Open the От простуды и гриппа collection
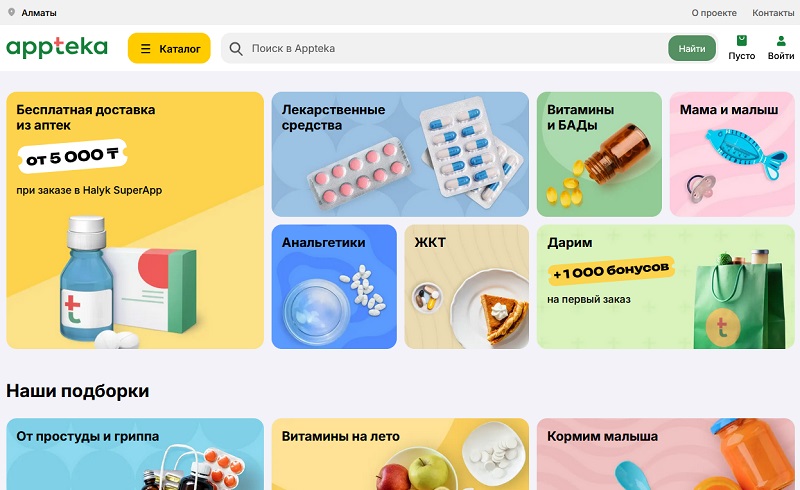Image resolution: width=800 pixels, height=490 pixels. (x=135, y=454)
